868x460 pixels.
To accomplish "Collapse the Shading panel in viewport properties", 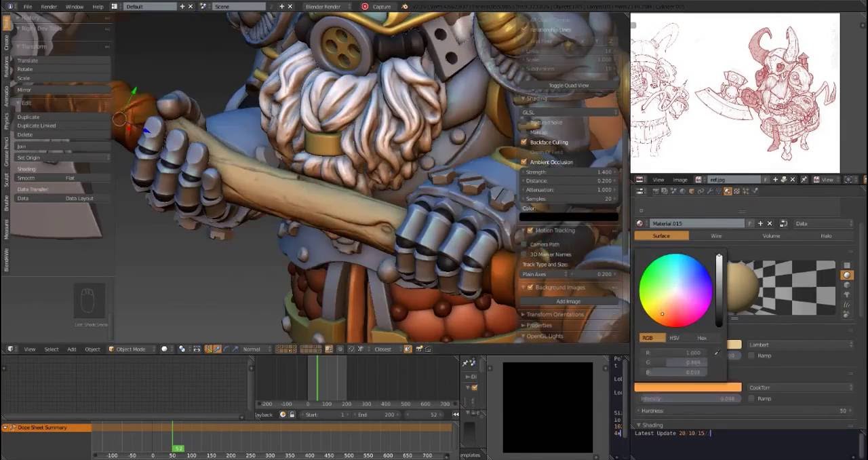I will coord(536,98).
